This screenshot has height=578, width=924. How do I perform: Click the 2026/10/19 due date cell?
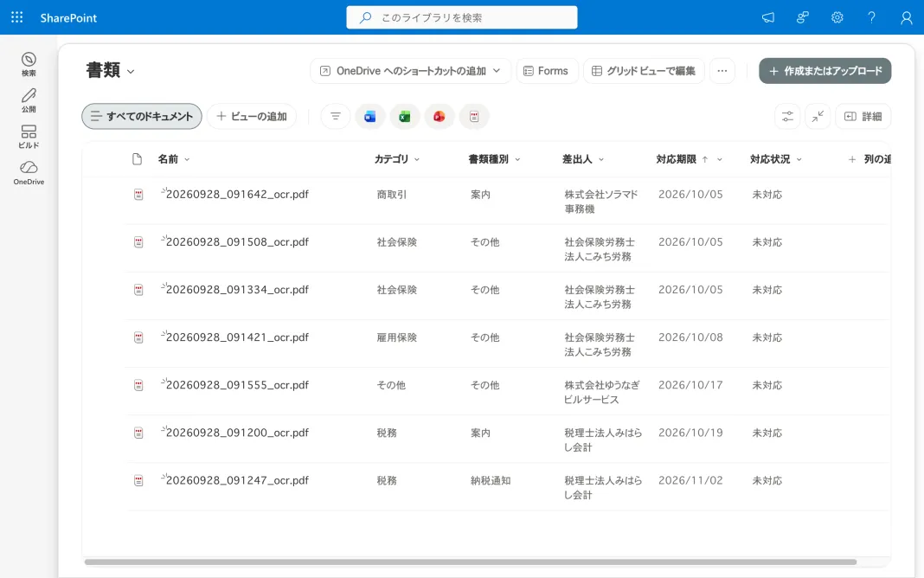pyautogui.click(x=690, y=433)
